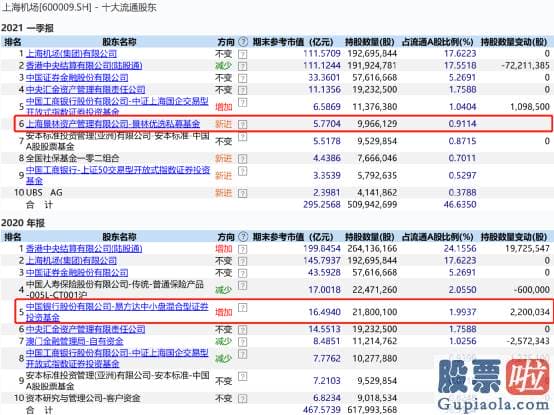Image resolution: width=554 pixels, height=415 pixels.
Task: Click the 持股数量变动(股) header in the 2020 table
Action: pos(514,237)
